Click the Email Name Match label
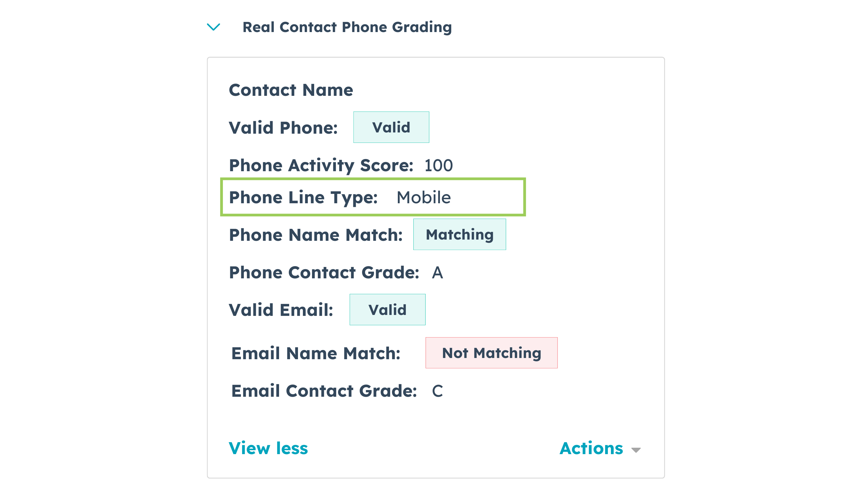The height and width of the screenshot is (488, 868). pos(315,353)
